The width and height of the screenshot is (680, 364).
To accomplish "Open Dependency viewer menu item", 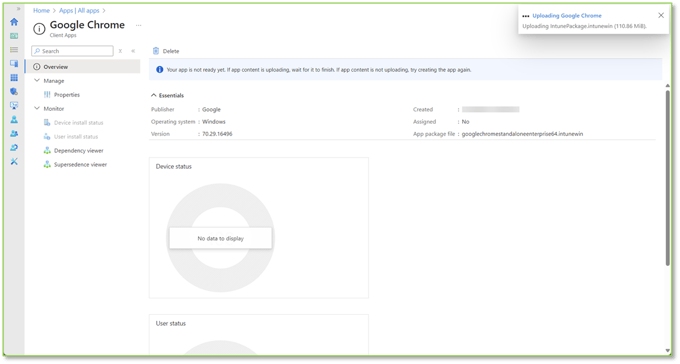I will (x=78, y=151).
